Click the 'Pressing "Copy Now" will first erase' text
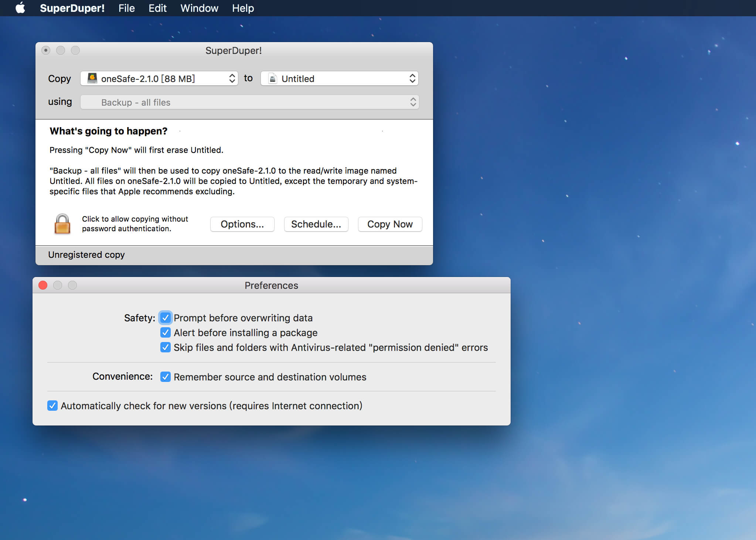This screenshot has width=756, height=540. pyautogui.click(x=136, y=150)
